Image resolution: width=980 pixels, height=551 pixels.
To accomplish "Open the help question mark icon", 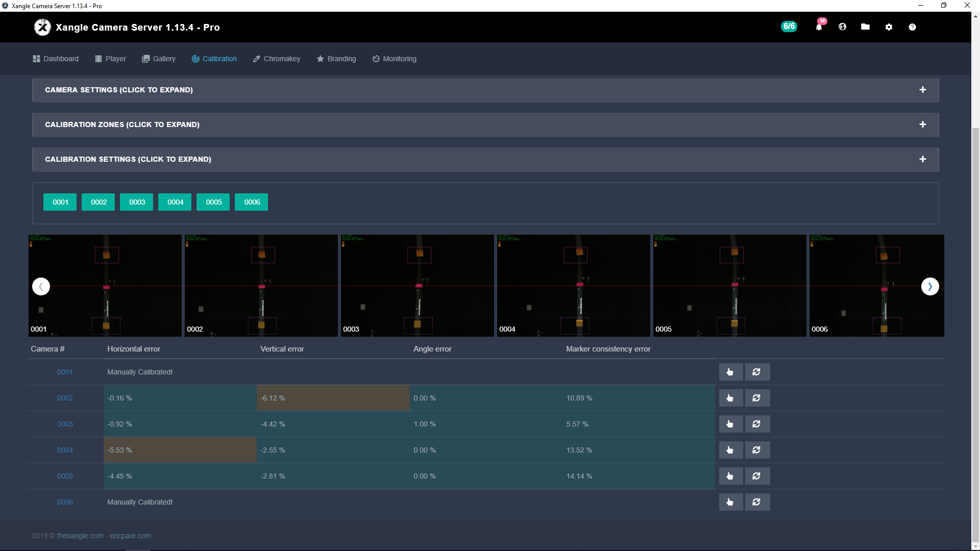I will click(x=912, y=27).
